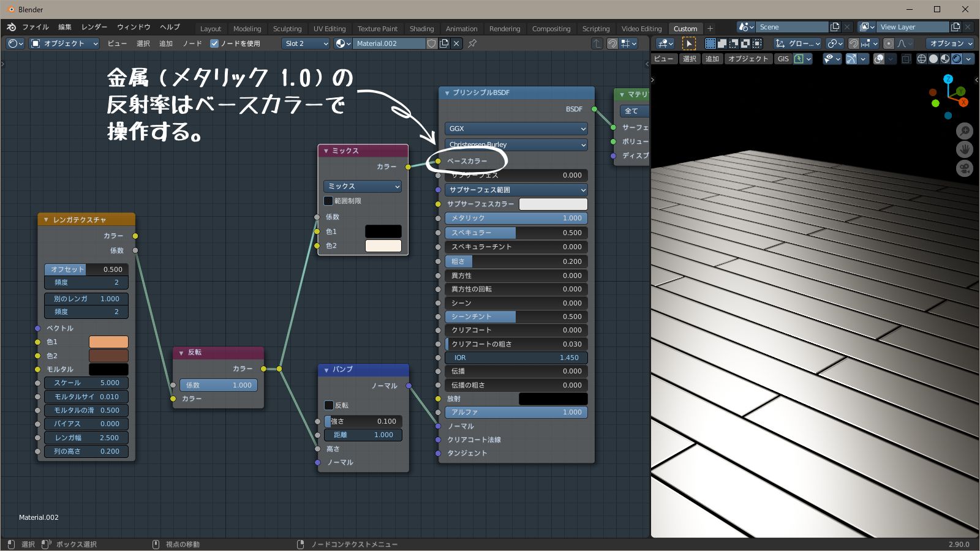Screen dimensions: 980x551
Task: Click the Scene name field
Action: pyautogui.click(x=793, y=27)
